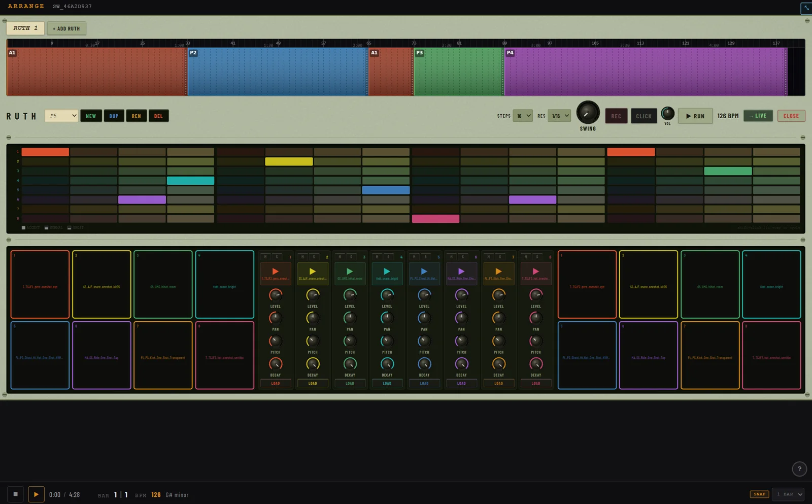Solo channel 4 with the S button
The image size is (812, 504).
pos(388,257)
